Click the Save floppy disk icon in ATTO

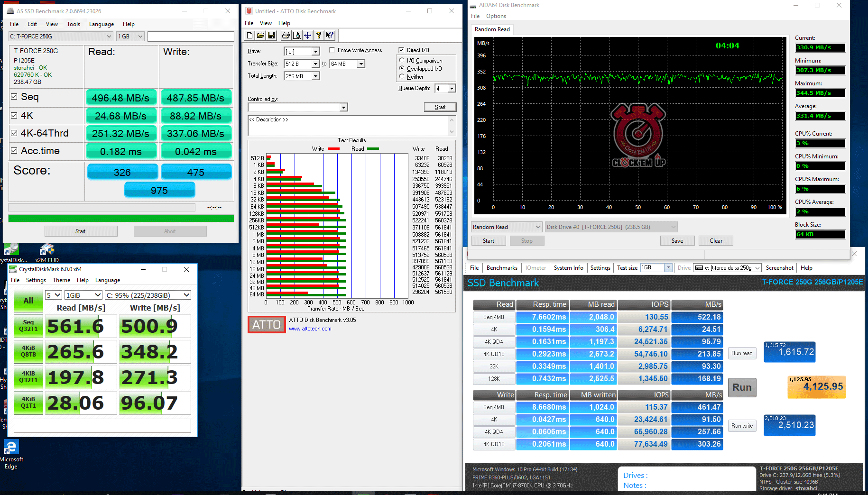pos(271,35)
